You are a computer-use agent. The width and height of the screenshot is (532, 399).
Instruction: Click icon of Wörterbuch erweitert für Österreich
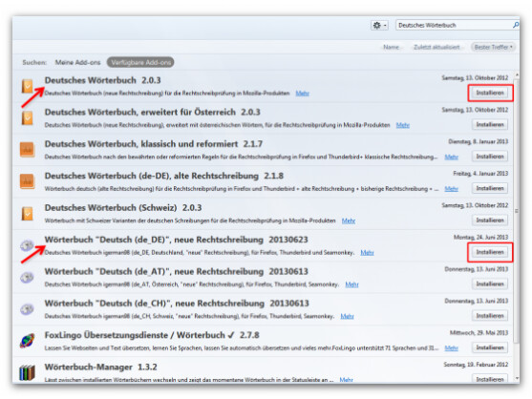(27, 118)
